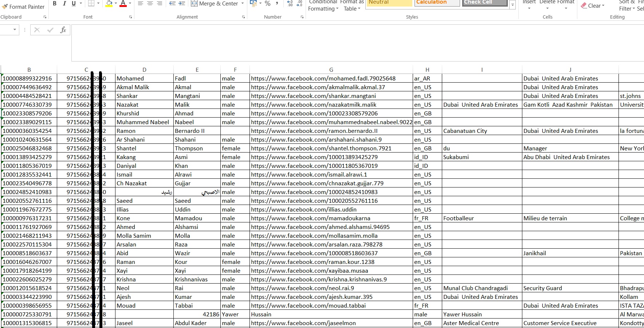Open the Insert Function (fx) dialog
The height and width of the screenshot is (328, 644).
(63, 30)
